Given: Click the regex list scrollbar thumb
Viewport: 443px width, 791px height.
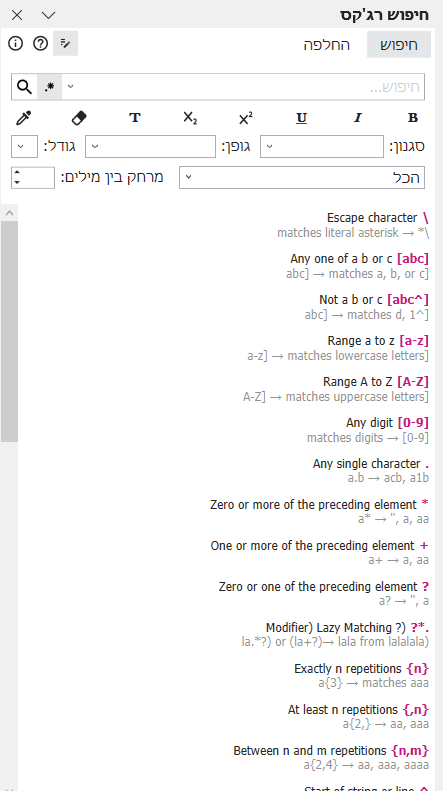Looking at the screenshot, I should (10, 331).
